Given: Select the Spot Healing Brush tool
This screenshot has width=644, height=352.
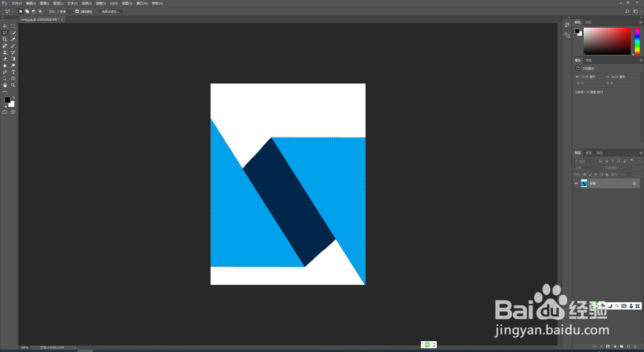Looking at the screenshot, I should point(5,46).
